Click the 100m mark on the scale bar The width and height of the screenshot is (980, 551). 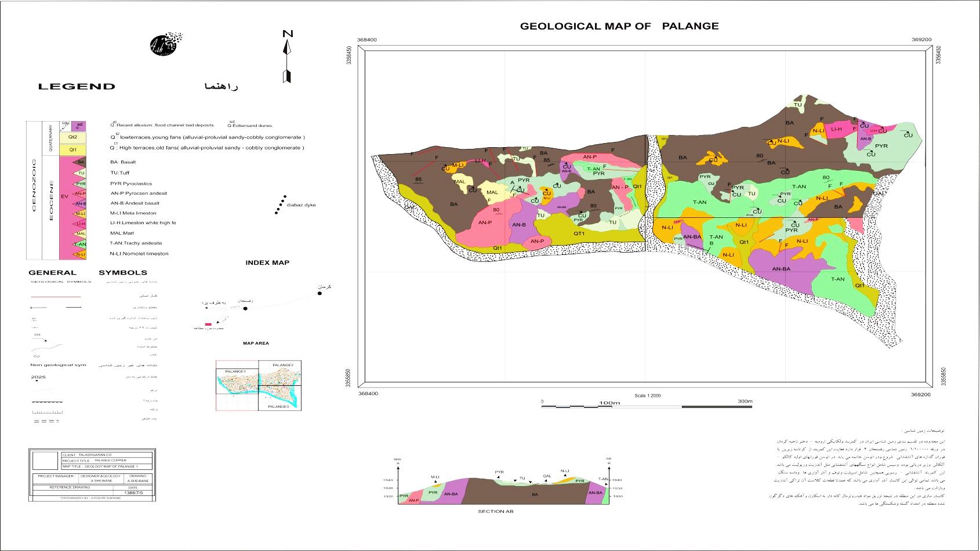(609, 403)
